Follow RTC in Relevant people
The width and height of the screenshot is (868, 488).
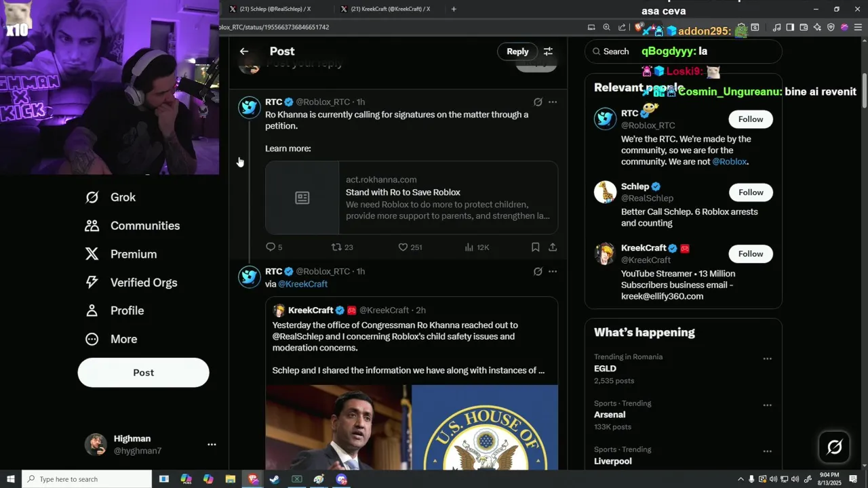click(x=751, y=119)
